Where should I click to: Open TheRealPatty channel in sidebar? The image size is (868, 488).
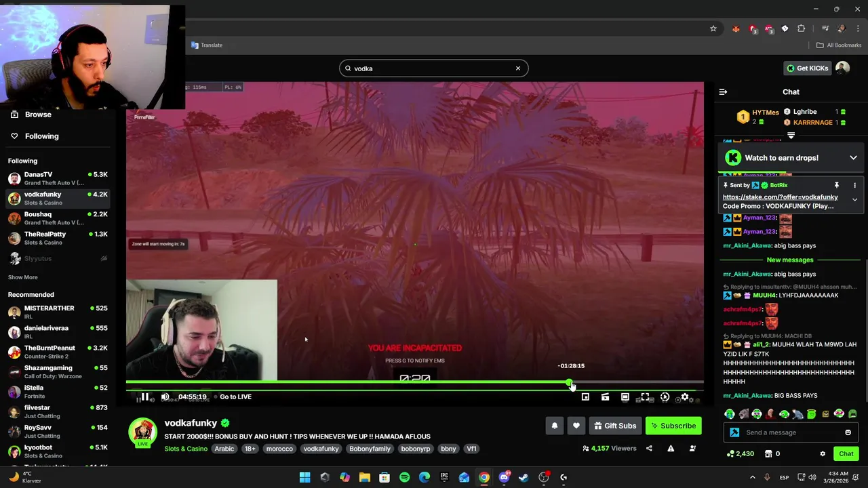[x=58, y=238]
